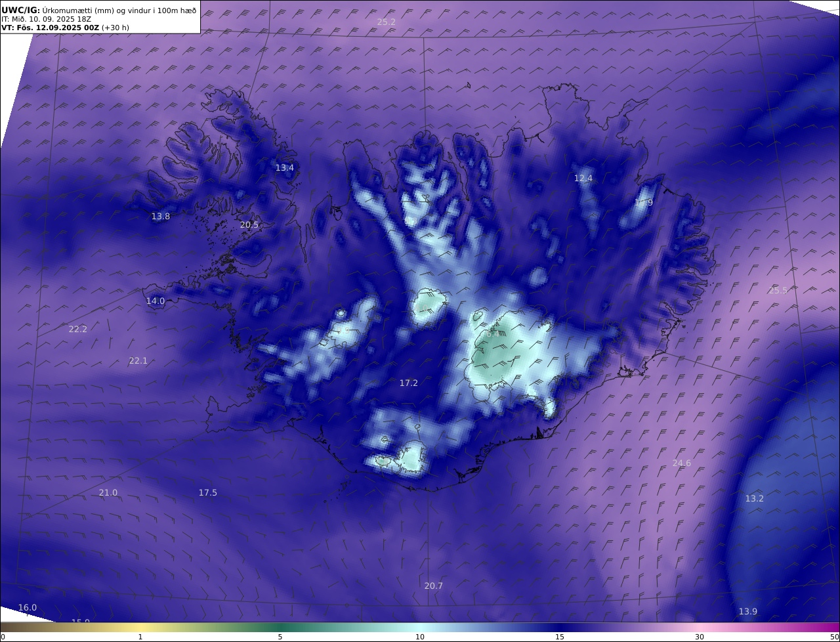Click the colorbar tick label 50
This screenshot has width=840, height=642.
click(x=834, y=637)
